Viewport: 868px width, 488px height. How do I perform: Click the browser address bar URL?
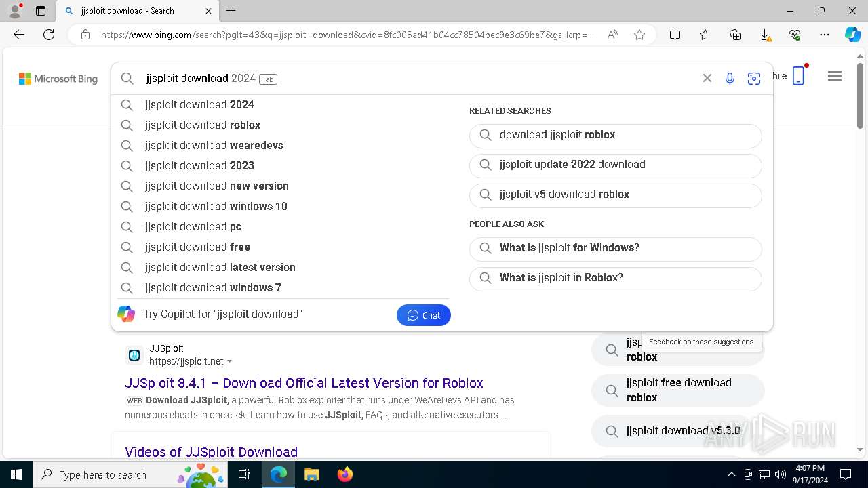347,35
